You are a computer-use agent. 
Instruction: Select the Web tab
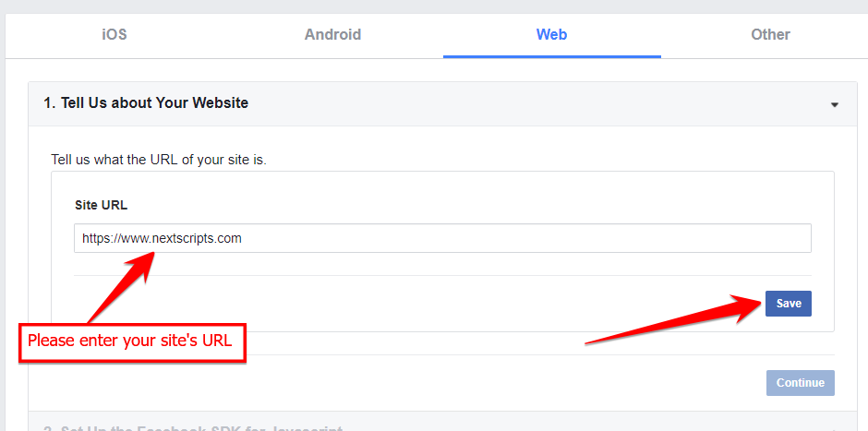click(551, 34)
